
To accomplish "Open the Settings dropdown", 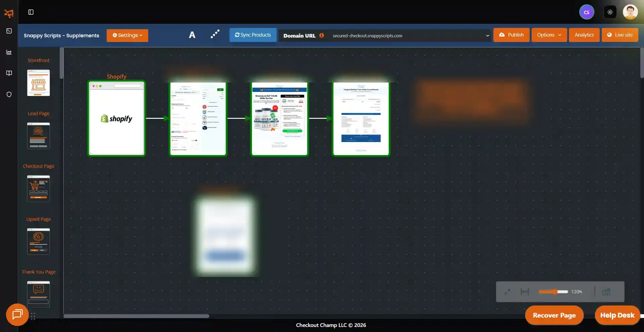I will [127, 35].
